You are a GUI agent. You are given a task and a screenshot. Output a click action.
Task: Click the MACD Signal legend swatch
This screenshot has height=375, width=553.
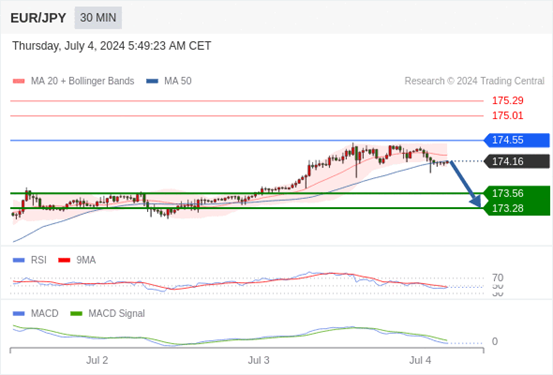coord(76,313)
